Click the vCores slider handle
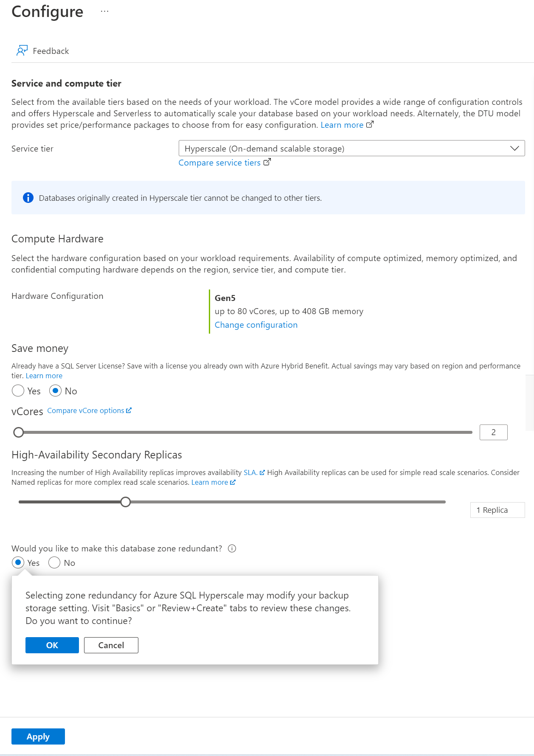 [x=19, y=432]
